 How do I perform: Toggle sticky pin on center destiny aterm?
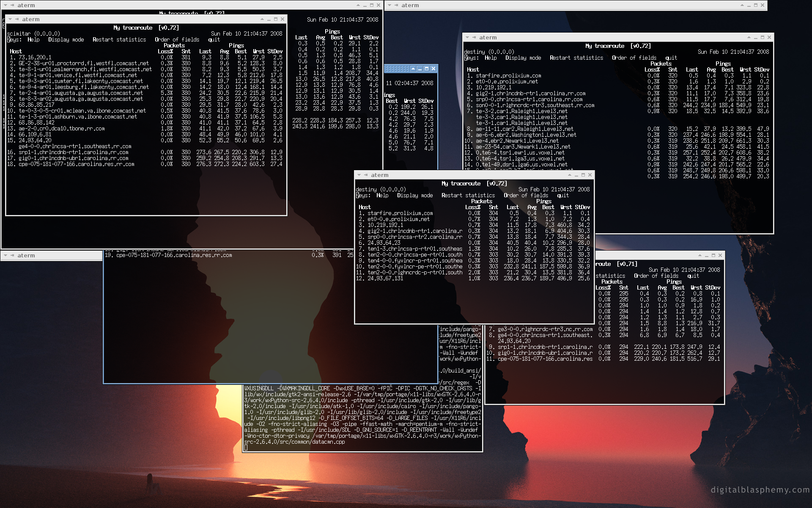pyautogui.click(x=366, y=175)
